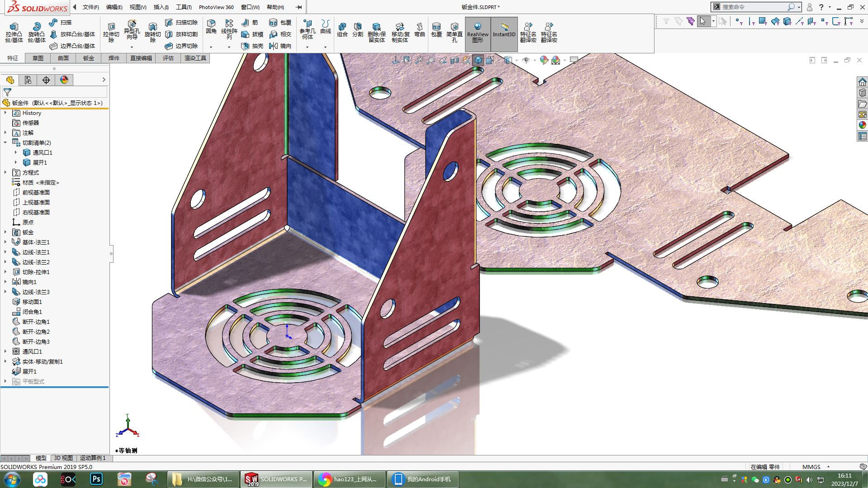Expand the 通风口1 body under cut list
The image size is (868, 488).
tap(16, 152)
